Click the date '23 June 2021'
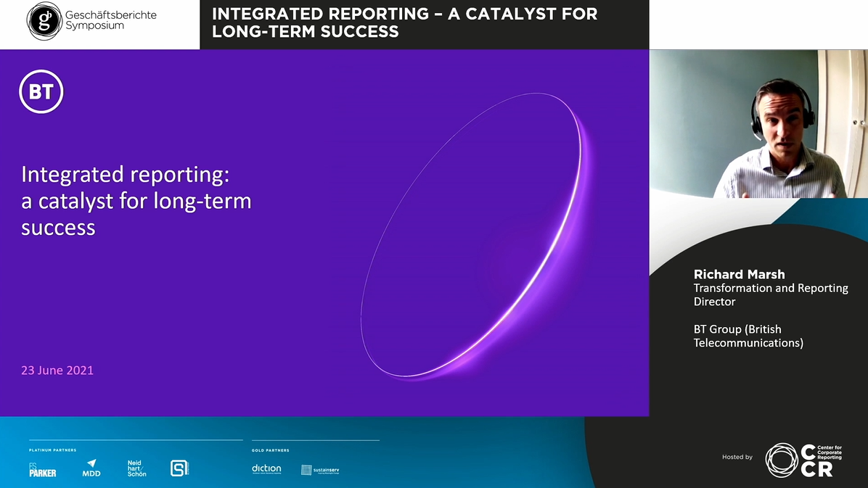This screenshot has width=868, height=488. tap(57, 371)
